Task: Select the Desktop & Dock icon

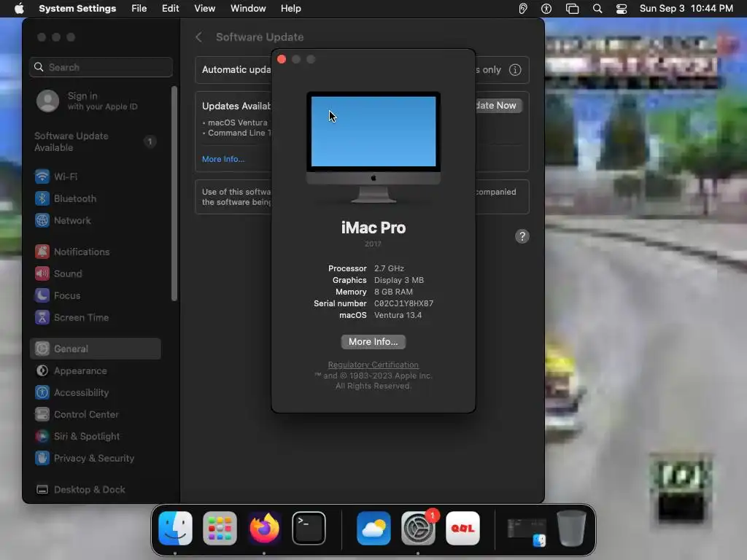Action: 42,489
